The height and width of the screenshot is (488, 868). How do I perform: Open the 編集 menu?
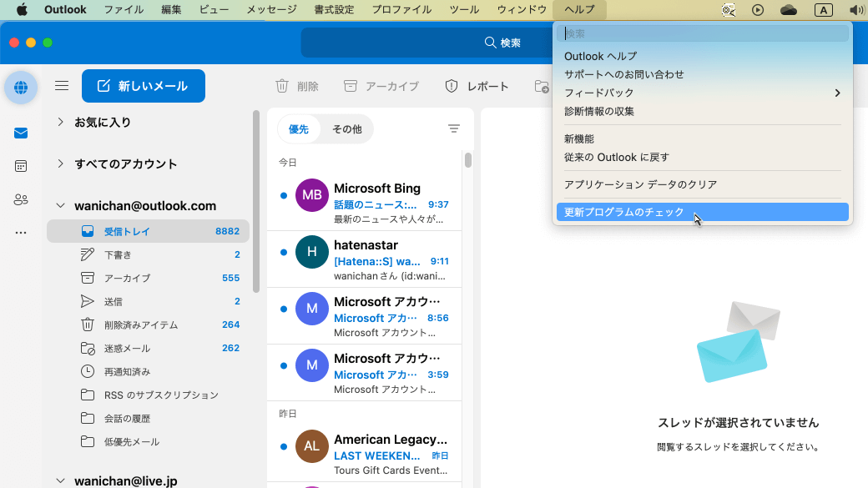171,9
